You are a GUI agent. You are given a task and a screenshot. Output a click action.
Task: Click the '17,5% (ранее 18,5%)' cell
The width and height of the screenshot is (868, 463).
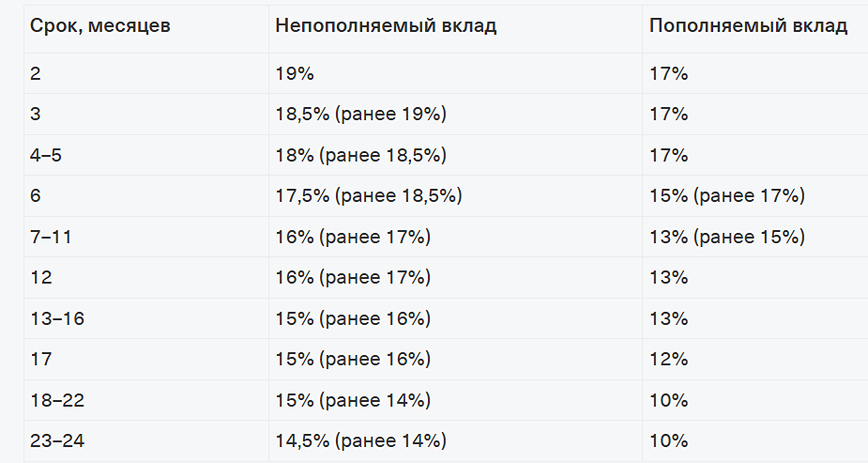pyautogui.click(x=369, y=196)
